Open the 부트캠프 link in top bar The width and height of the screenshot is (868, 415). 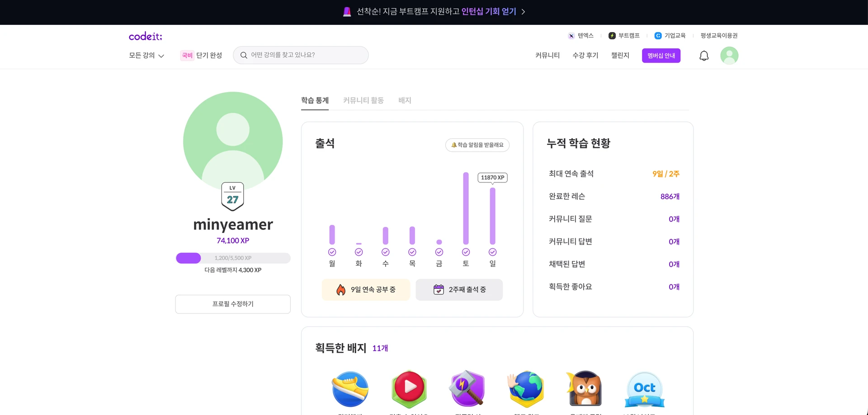coord(624,36)
